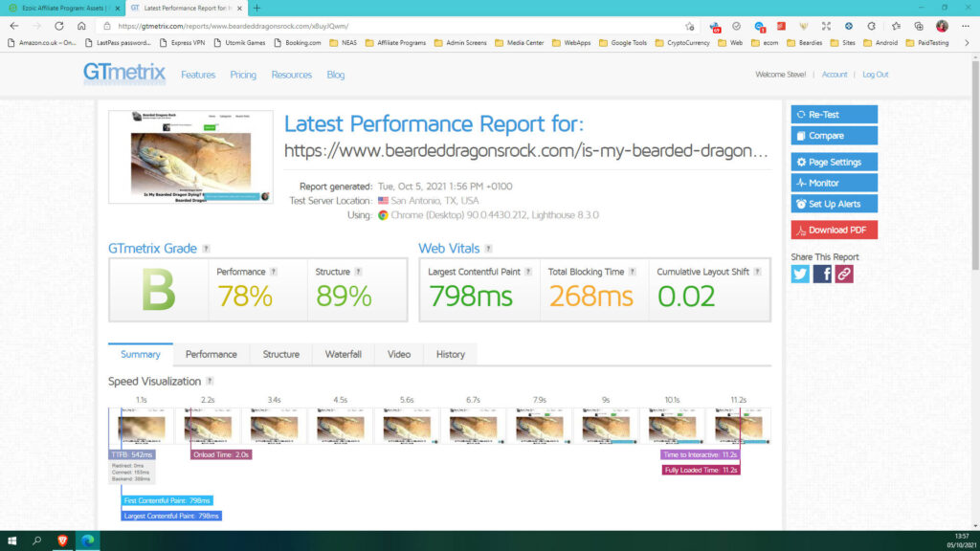Switch to the Summary tab

tap(140, 354)
